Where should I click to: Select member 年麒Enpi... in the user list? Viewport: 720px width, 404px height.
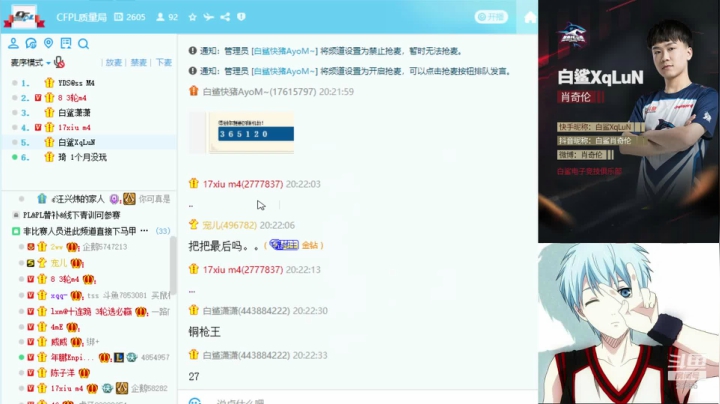tap(72, 357)
